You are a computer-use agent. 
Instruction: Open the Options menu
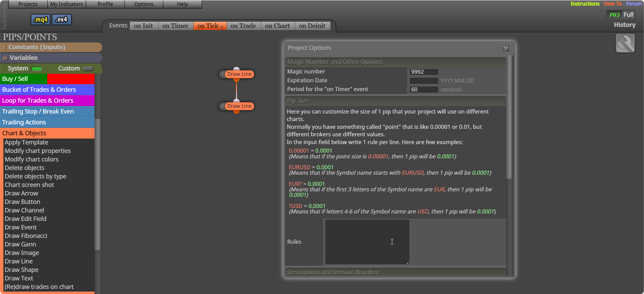144,4
